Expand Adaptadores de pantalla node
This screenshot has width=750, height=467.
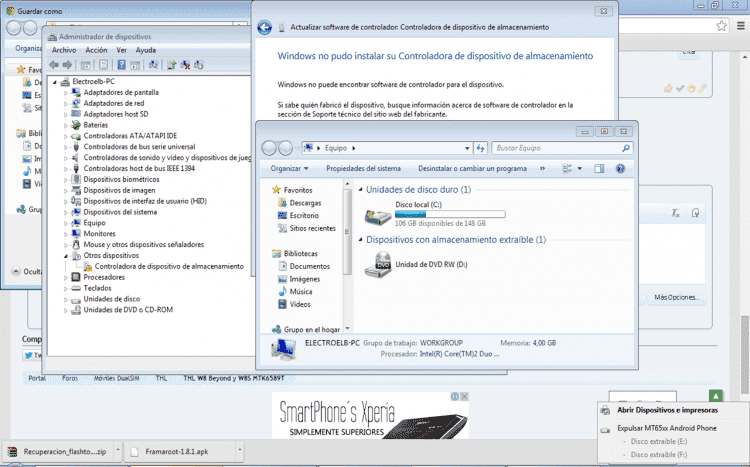[66, 93]
